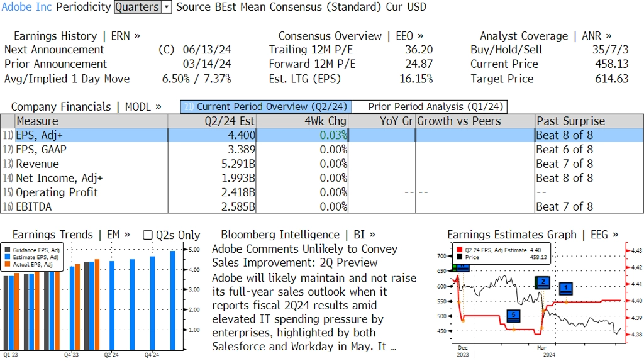Click the Avg/Implied 1 Day Move value

coord(197,79)
